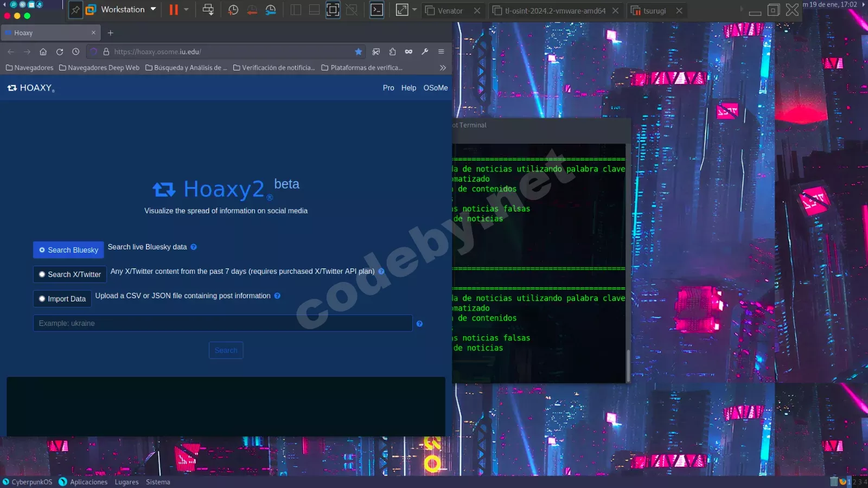Screen dimensions: 868x488
Task: Close the Venator VM tab
Action: (x=477, y=10)
